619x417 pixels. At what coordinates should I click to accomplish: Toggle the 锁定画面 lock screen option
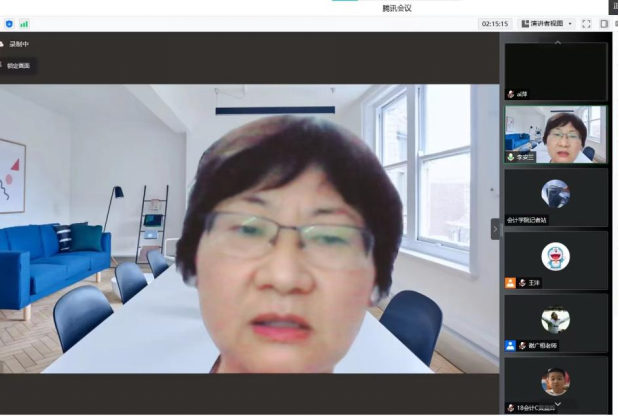point(18,66)
